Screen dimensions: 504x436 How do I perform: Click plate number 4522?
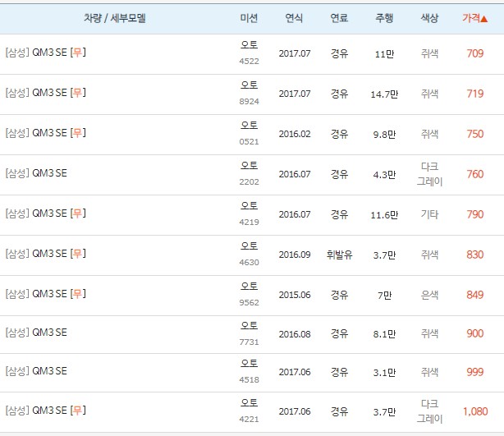pyautogui.click(x=249, y=61)
